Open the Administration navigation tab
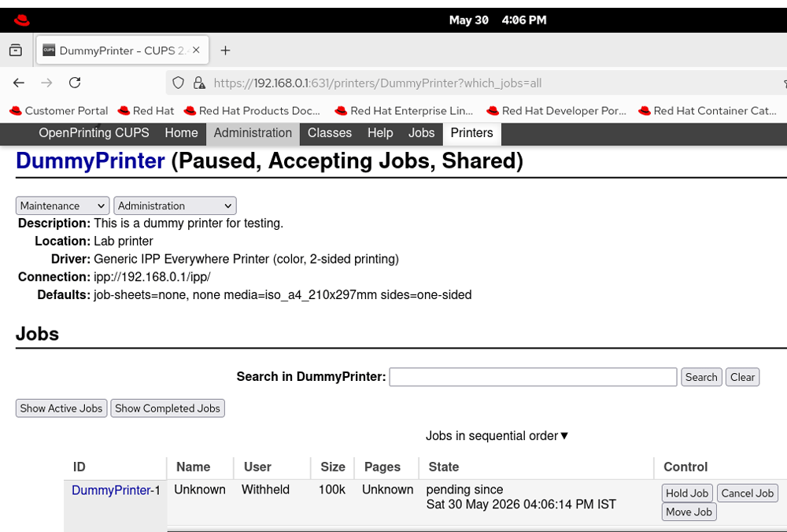Screen dimensions: 787x532 tap(253, 133)
